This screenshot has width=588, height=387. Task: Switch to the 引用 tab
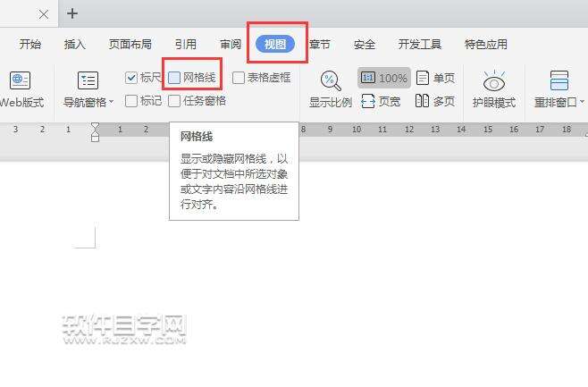[186, 45]
